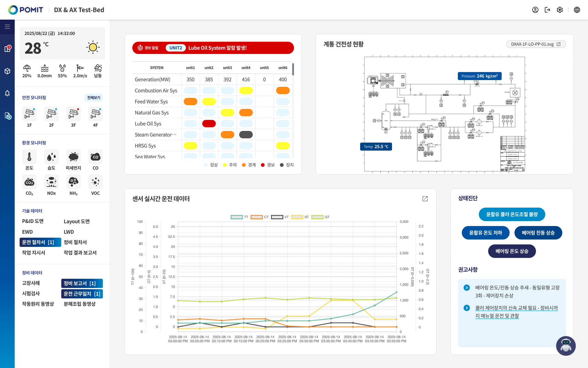Select the CO environment monitoring icon
588x368 pixels.
(95, 157)
